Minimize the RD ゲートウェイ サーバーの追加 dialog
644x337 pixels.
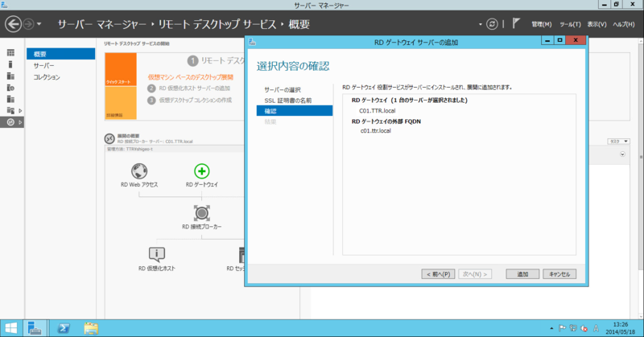click(x=547, y=40)
